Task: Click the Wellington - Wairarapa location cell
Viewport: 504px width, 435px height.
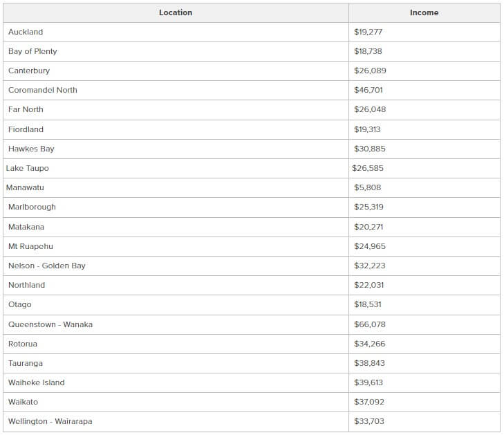Action: point(50,421)
